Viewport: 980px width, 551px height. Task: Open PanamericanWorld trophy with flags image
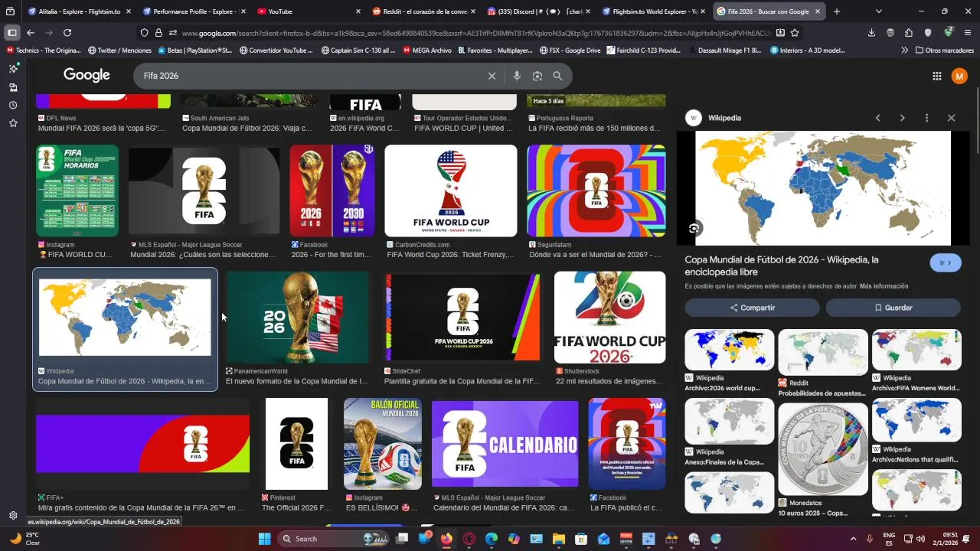coord(298,317)
